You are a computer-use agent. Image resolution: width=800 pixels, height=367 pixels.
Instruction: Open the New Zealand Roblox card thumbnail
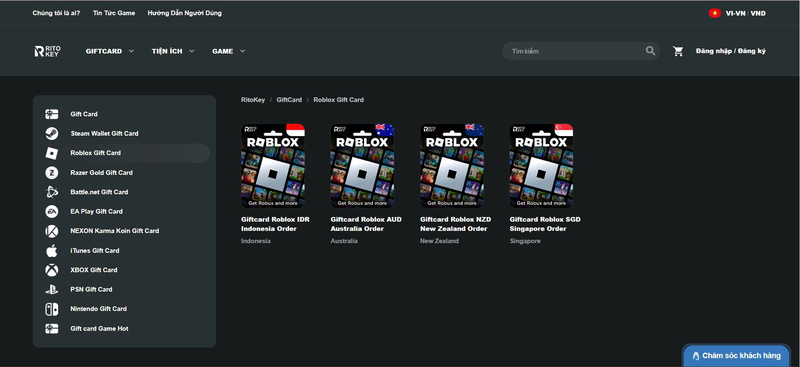[x=452, y=165]
